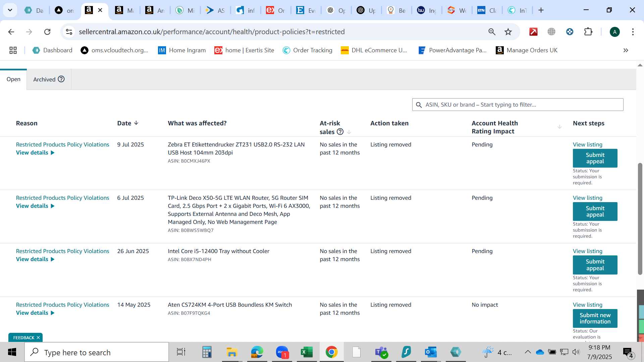Open Excel from the taskbar
Screen dimensions: 644x362
pos(307,352)
